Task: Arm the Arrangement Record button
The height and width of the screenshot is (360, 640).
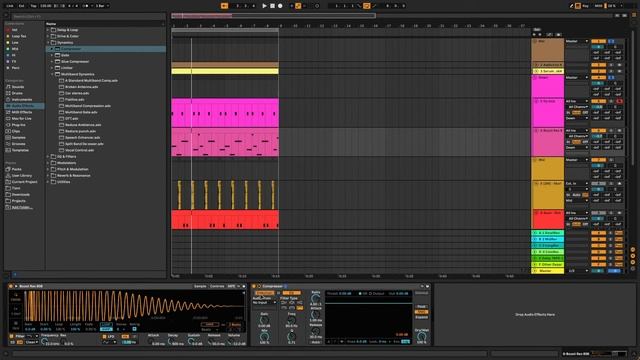Action: point(280,6)
